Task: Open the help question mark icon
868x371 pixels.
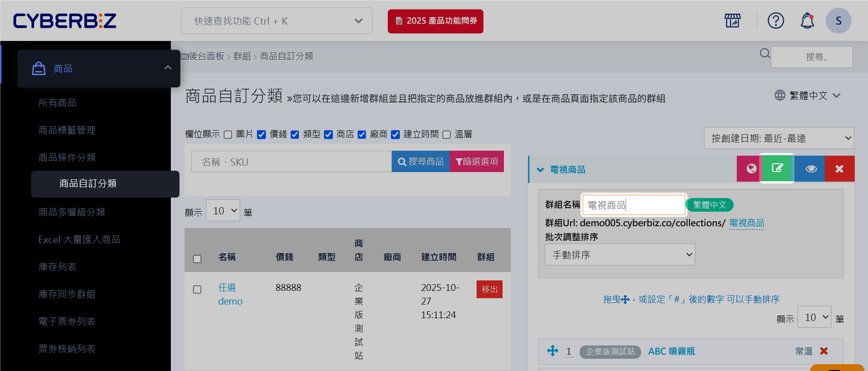Action: pos(776,20)
